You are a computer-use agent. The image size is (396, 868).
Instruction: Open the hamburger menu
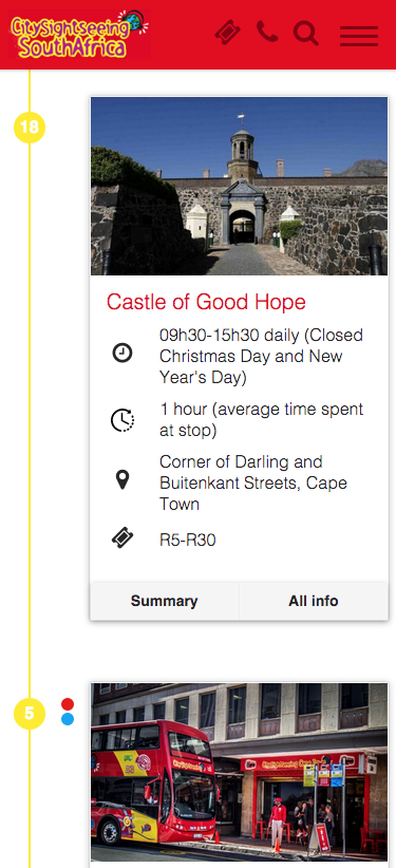tap(359, 36)
